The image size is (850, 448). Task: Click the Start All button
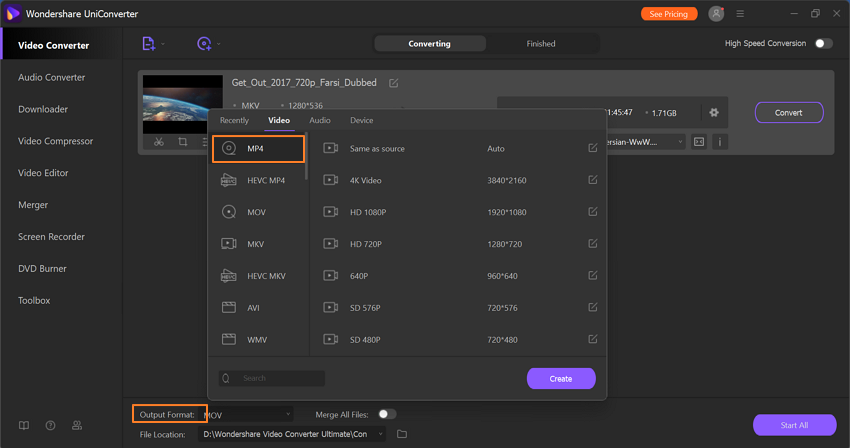[x=794, y=425]
